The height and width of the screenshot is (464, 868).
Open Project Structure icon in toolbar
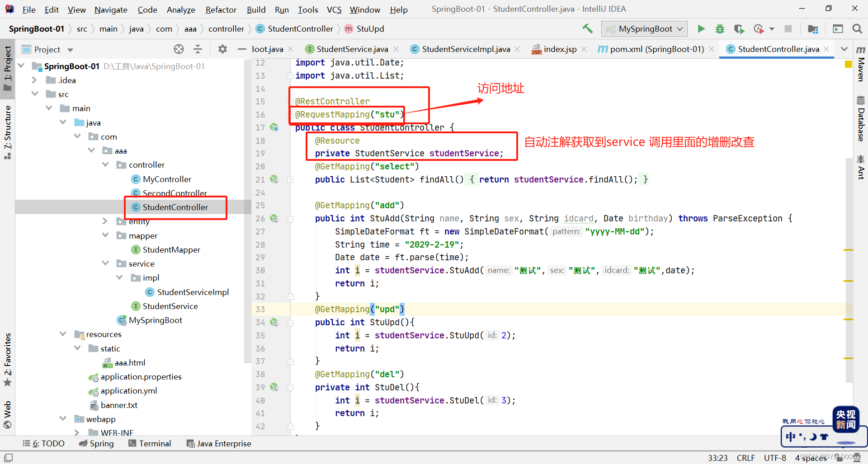click(x=813, y=29)
